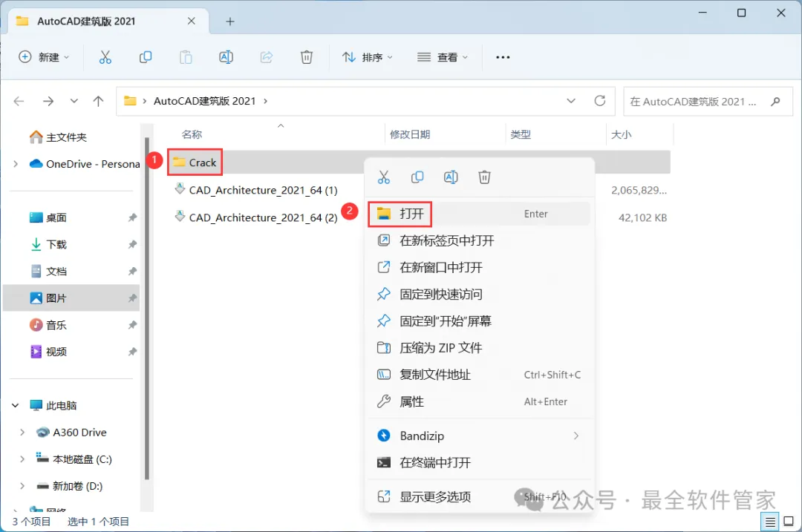The width and height of the screenshot is (802, 532).
Task: Expand the address bar history dropdown
Action: tap(571, 101)
